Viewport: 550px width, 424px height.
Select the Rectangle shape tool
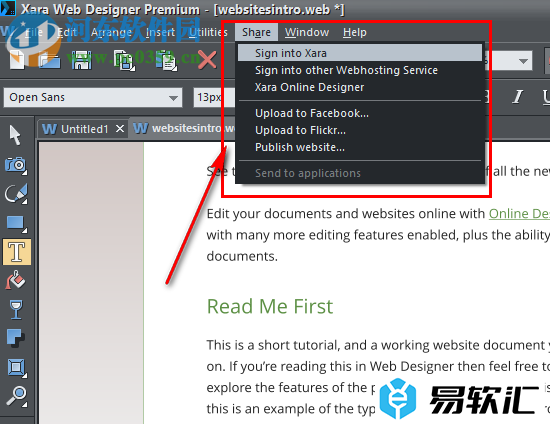click(15, 223)
